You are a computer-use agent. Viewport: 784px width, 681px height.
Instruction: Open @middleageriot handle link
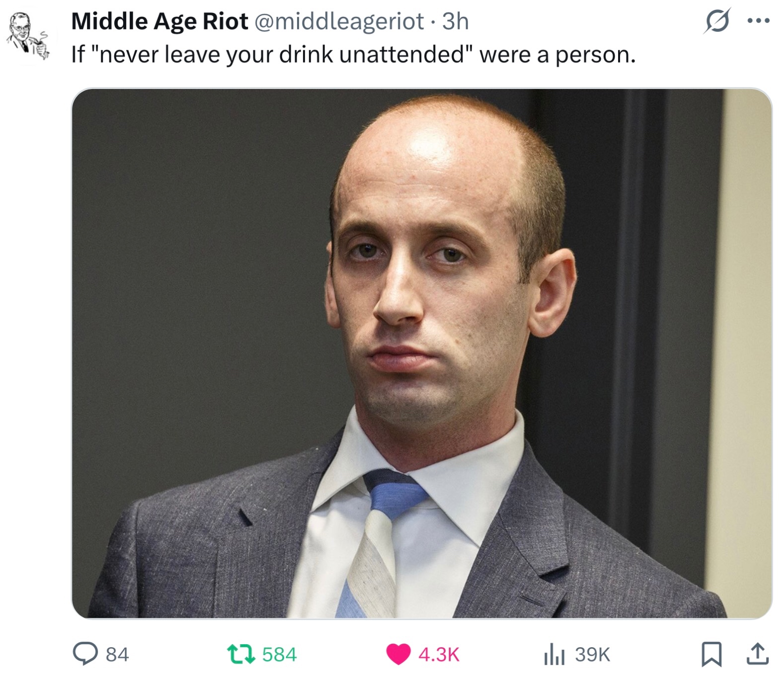[x=339, y=21]
